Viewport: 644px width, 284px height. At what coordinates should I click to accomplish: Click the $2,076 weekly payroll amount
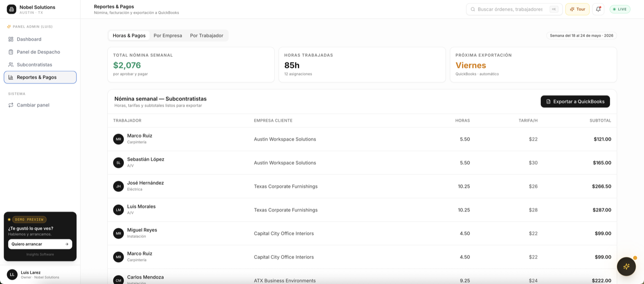(x=127, y=65)
